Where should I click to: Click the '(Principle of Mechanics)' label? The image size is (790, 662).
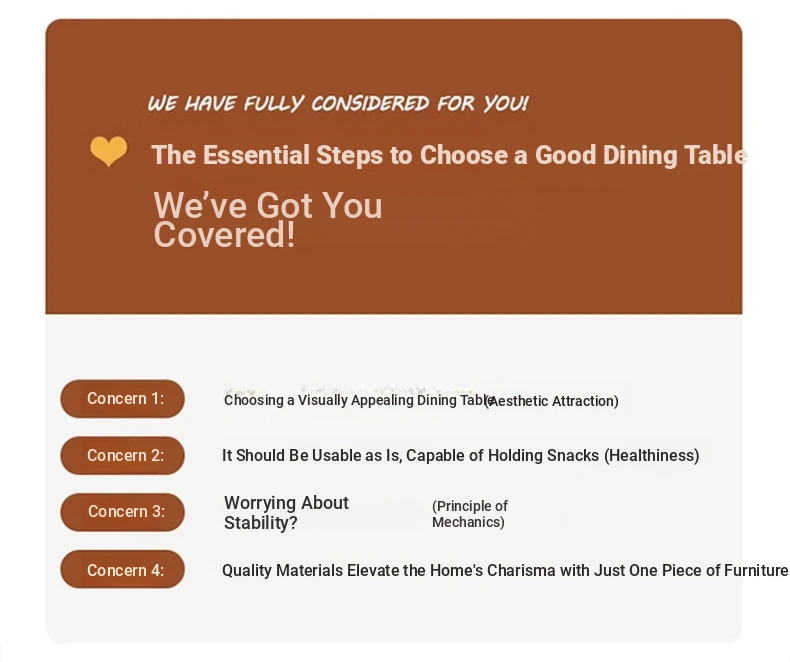click(470, 514)
